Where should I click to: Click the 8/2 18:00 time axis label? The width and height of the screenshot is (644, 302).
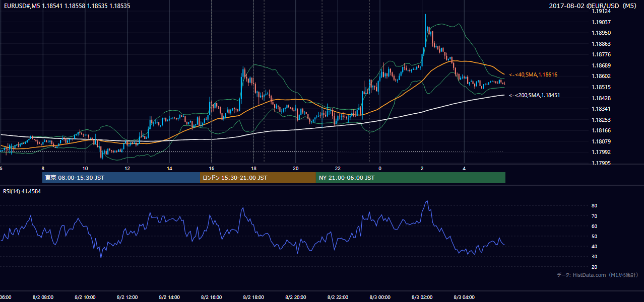254,297
